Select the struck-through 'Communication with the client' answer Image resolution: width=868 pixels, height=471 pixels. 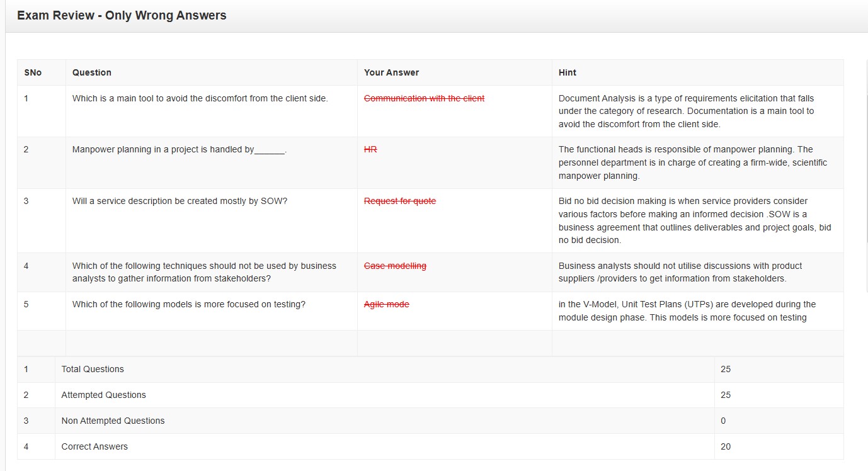(424, 98)
